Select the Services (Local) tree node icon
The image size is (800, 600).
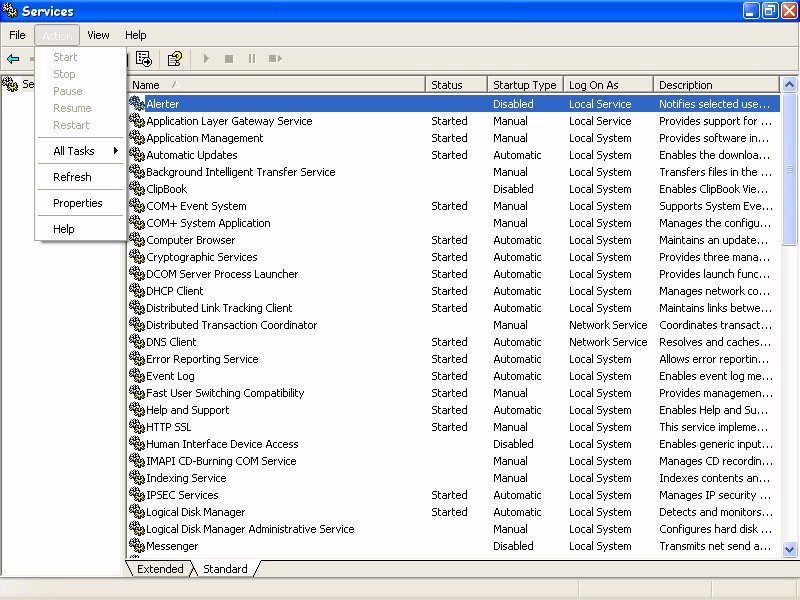point(10,84)
